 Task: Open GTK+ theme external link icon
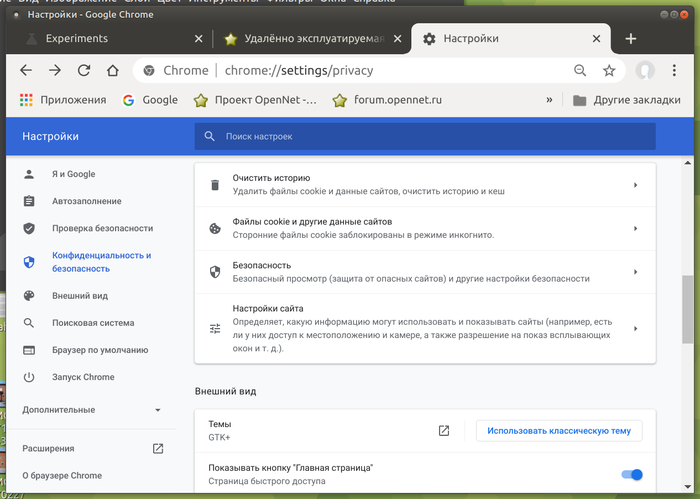tap(444, 431)
